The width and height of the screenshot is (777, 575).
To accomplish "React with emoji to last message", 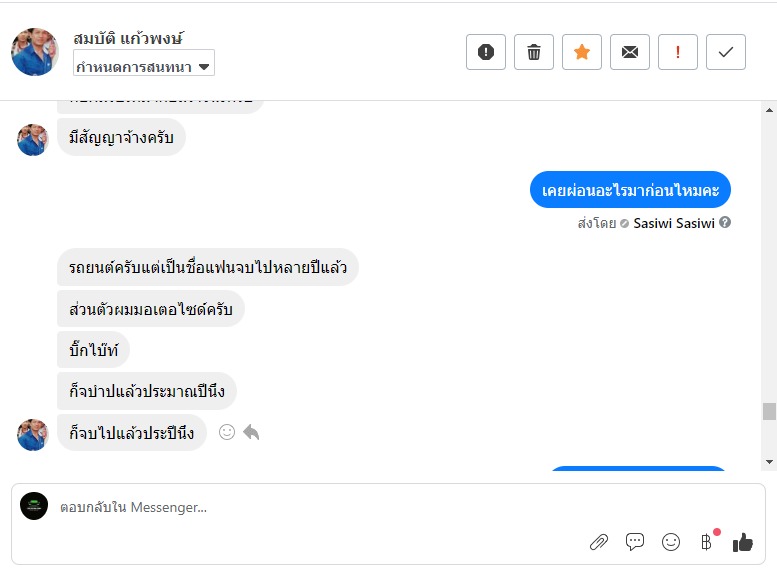I will (x=227, y=432).
